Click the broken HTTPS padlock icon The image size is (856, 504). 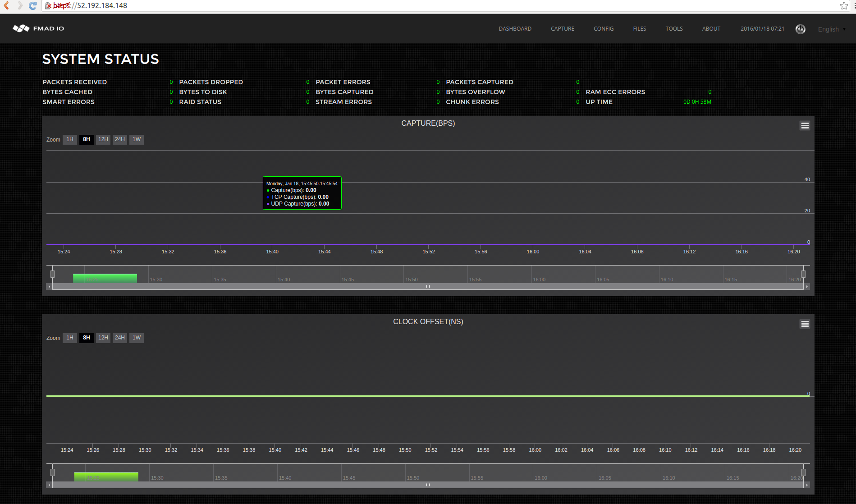49,6
